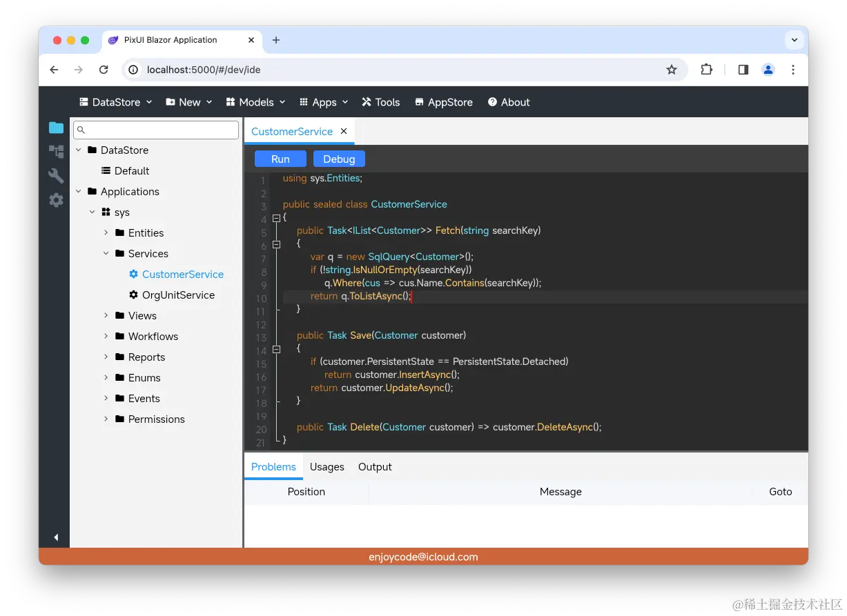
Task: Collapse the sys tree node
Action: 92,212
